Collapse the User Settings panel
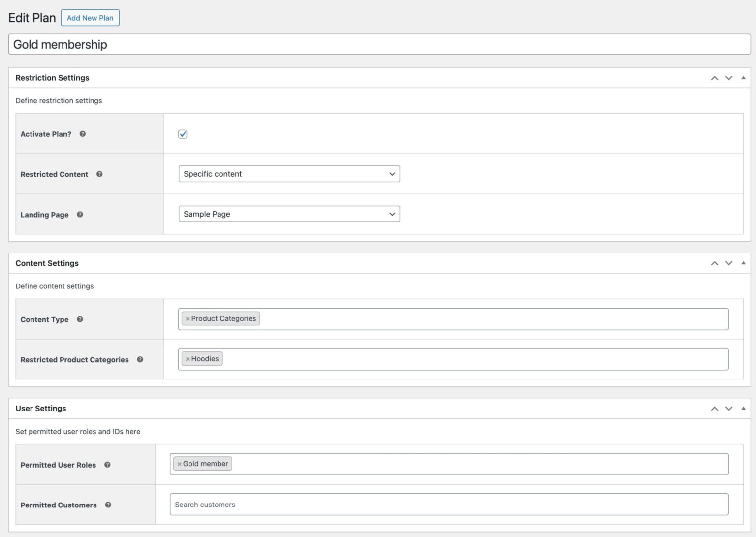Screen dimensions: 756x537 (x=743, y=408)
